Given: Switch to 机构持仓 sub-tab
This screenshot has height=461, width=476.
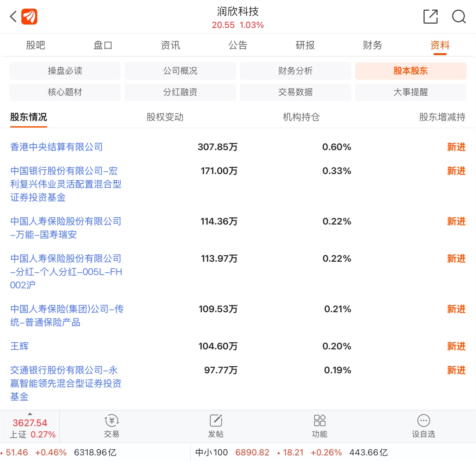Looking at the screenshot, I should tap(301, 117).
